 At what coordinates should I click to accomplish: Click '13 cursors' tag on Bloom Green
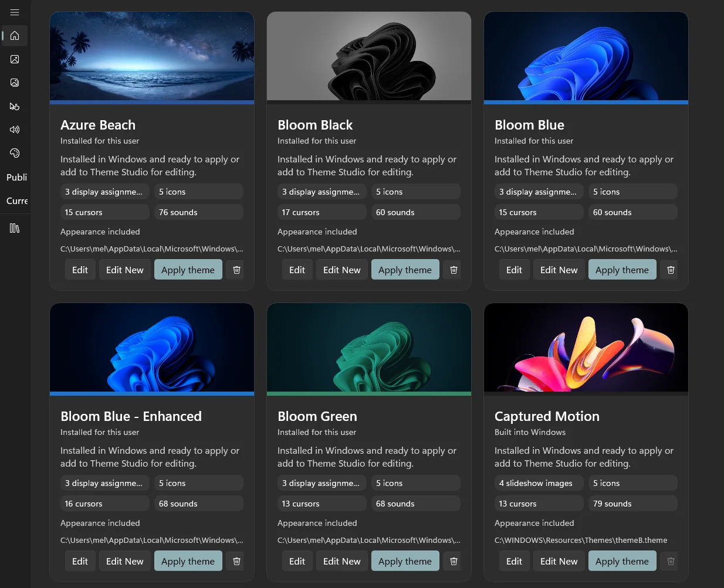point(322,504)
